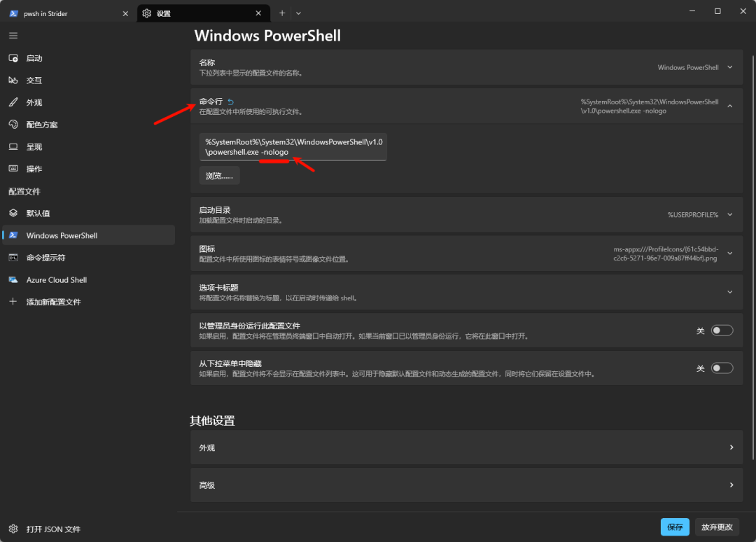Toggle 以管理员身份运行此配置文件 switch
756x542 pixels.
[722, 331]
